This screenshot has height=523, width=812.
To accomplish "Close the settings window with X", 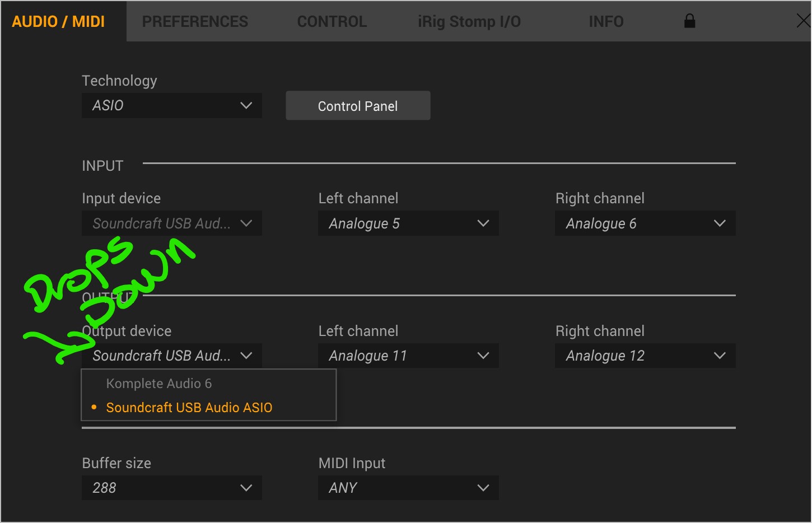I will click(x=803, y=21).
